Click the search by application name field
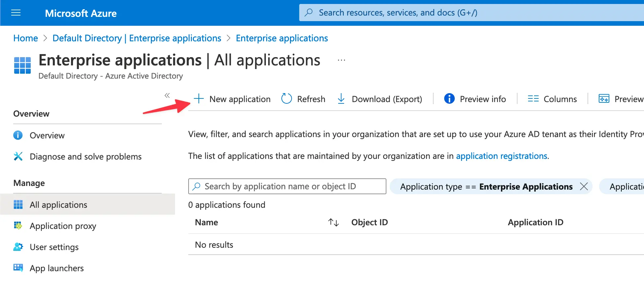This screenshot has height=290, width=644. [x=287, y=186]
